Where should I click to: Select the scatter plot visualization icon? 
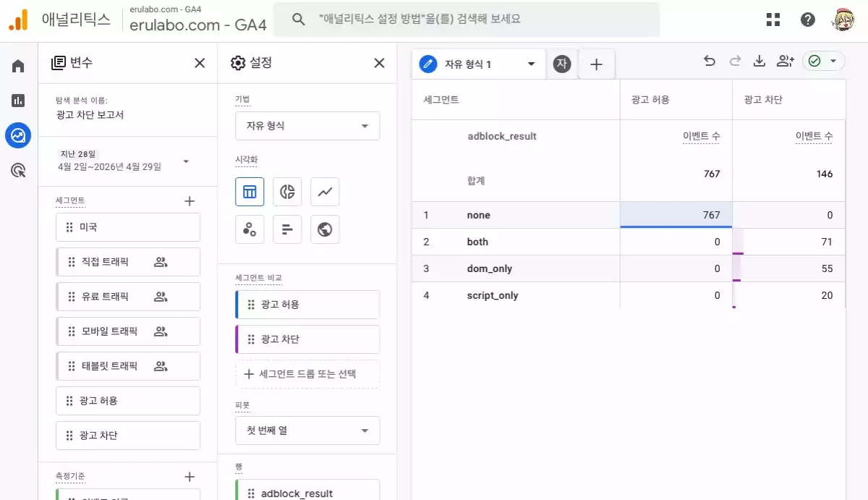(x=250, y=229)
